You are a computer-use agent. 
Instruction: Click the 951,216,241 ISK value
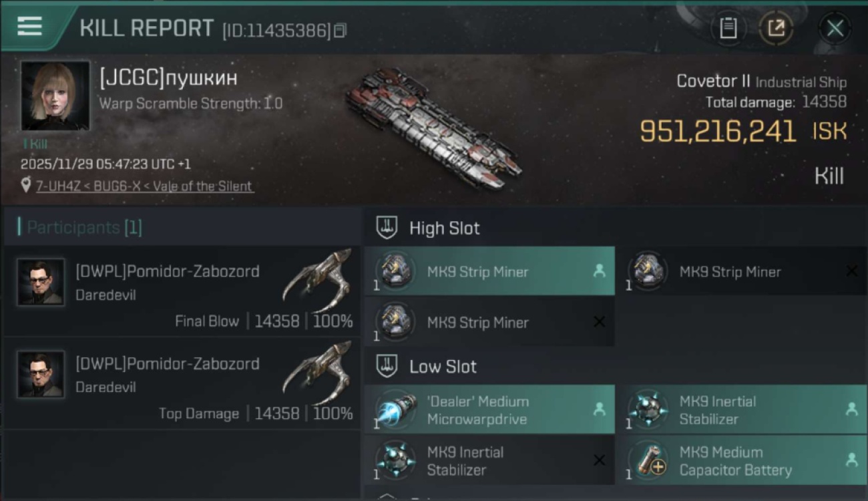coord(718,131)
